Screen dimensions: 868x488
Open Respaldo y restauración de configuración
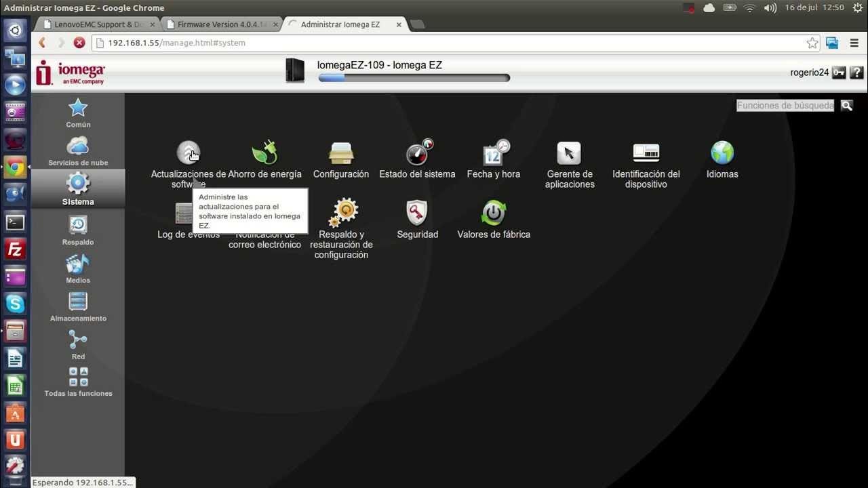342,213
